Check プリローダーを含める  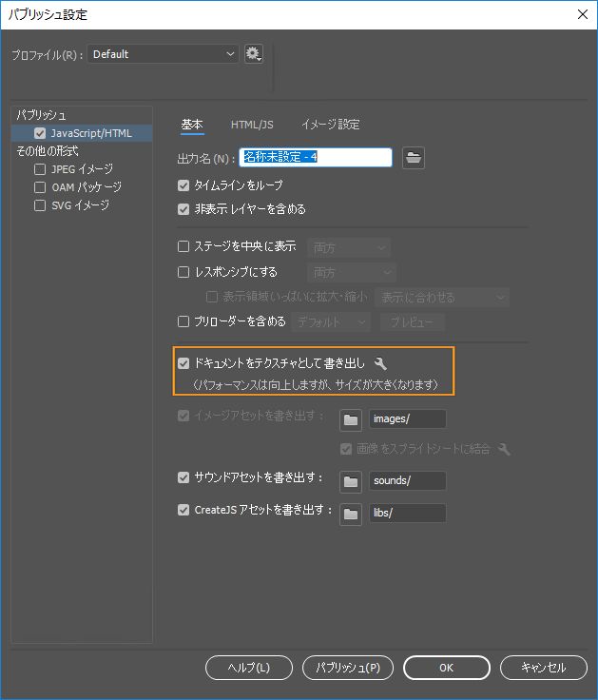tap(183, 321)
